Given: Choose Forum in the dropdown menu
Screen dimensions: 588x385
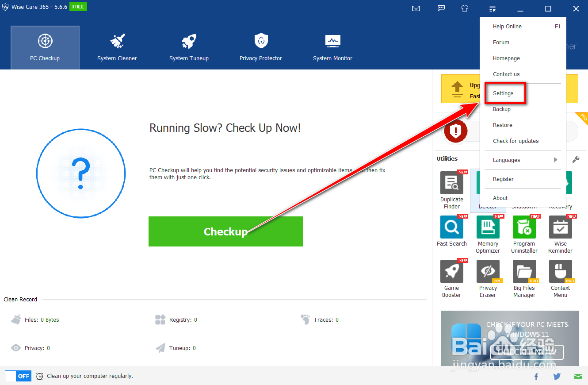Looking at the screenshot, I should [523, 42].
